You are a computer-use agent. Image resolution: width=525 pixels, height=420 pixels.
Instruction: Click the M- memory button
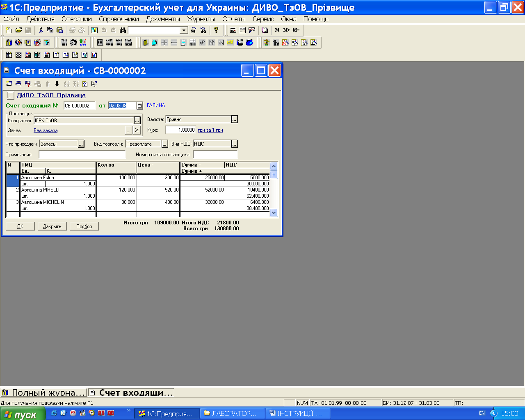[296, 30]
